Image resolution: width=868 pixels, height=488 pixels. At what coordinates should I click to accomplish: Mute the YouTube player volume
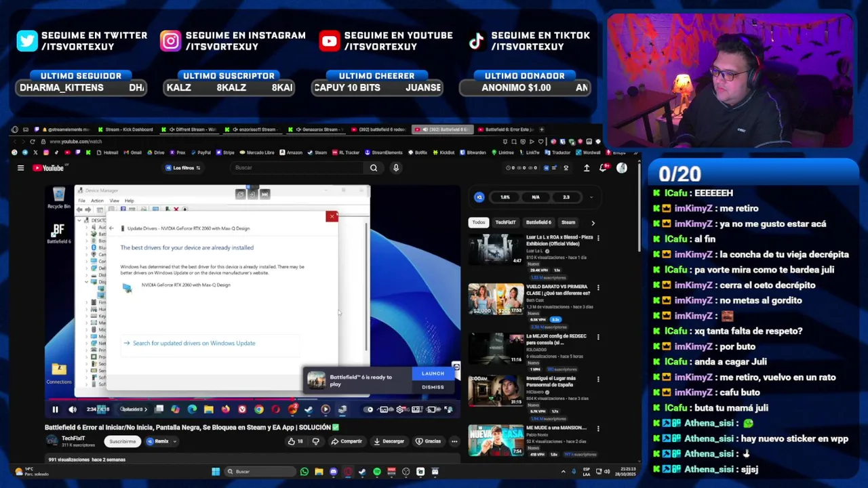[x=73, y=409]
